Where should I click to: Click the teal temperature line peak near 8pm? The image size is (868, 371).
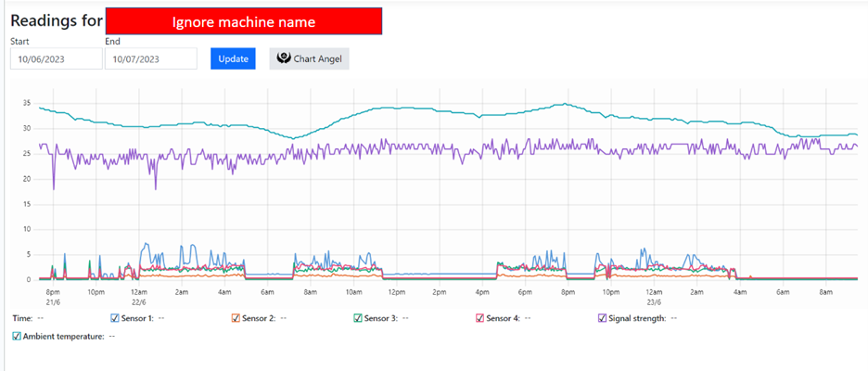(x=566, y=104)
